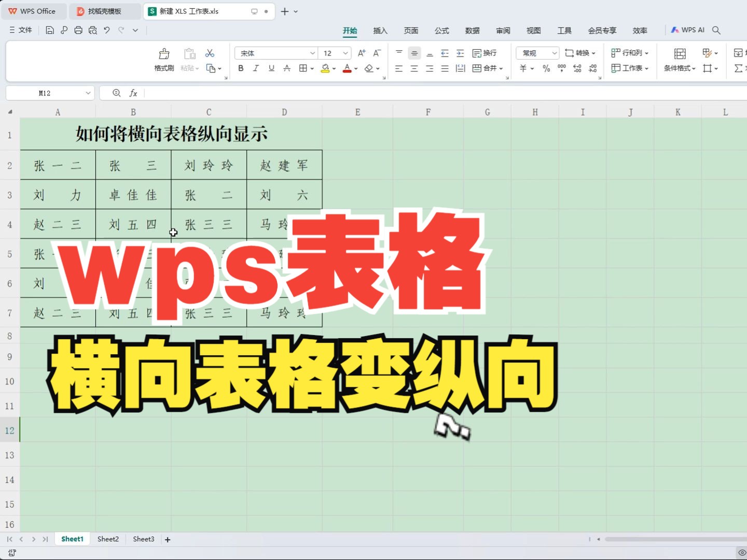Apply strikethrough formatting
The height and width of the screenshot is (560, 747).
point(287,68)
